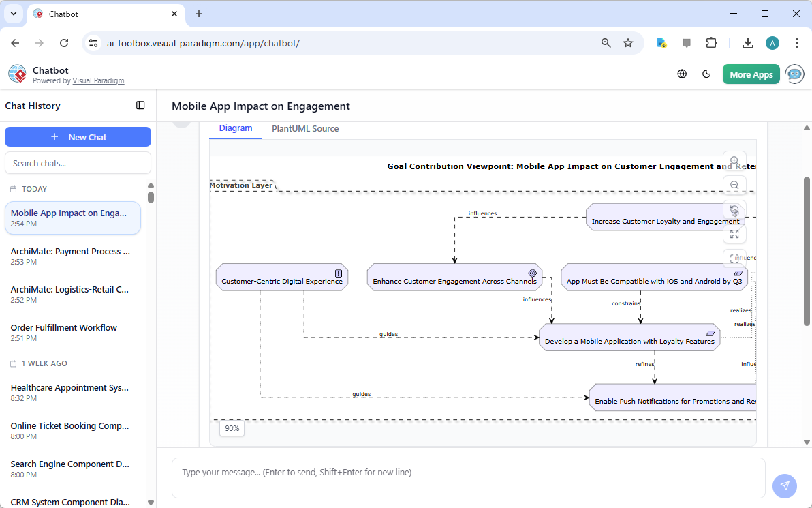The image size is (812, 508).
Task: Open the chatbot assistant icon
Action: [794, 74]
